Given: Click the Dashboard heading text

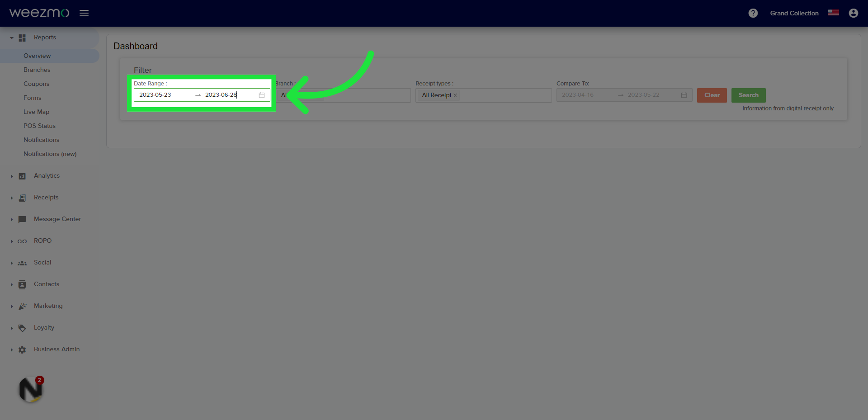Looking at the screenshot, I should click(x=136, y=46).
